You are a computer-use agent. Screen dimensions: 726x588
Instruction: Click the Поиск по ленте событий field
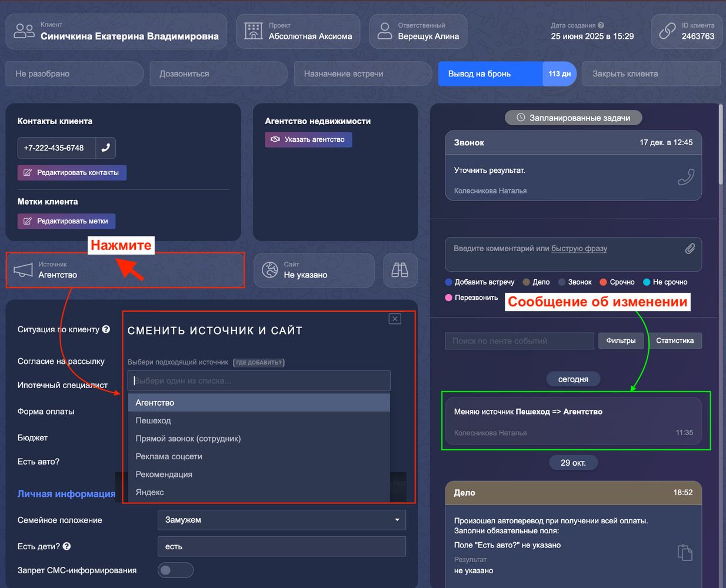click(519, 341)
